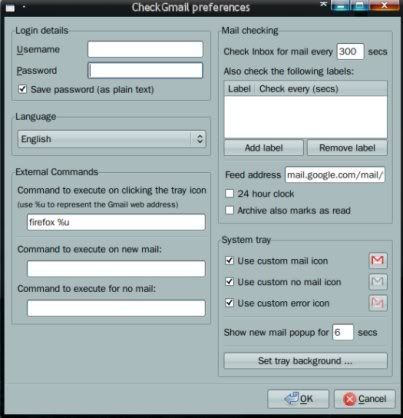The width and height of the screenshot is (403, 418).
Task: Confirm preferences with OK button
Action: click(x=298, y=399)
